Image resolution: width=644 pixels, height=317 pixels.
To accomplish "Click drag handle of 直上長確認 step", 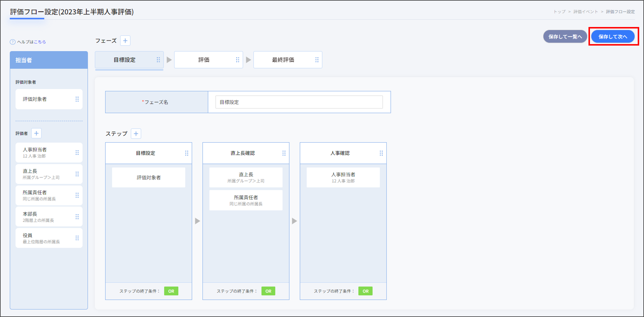I will (284, 153).
